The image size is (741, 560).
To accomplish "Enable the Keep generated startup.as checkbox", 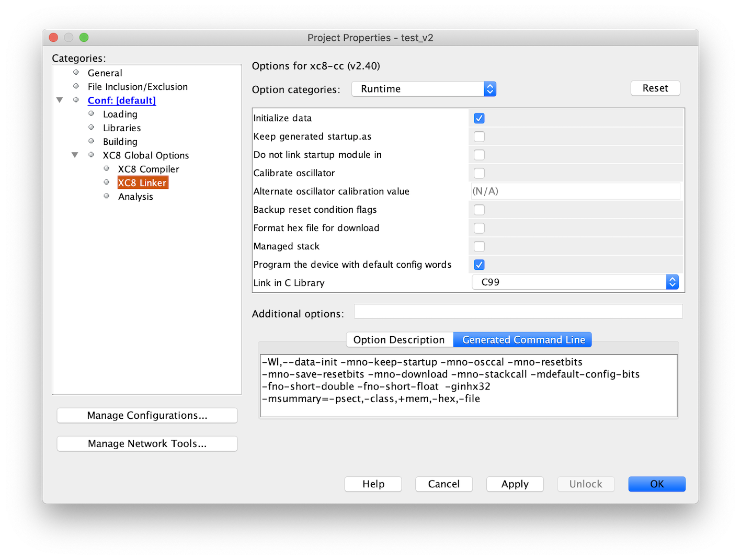I will [479, 136].
